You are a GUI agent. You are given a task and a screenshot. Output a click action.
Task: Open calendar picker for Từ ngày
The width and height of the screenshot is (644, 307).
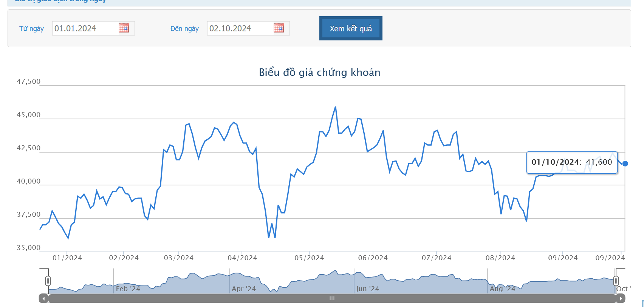[x=124, y=28]
